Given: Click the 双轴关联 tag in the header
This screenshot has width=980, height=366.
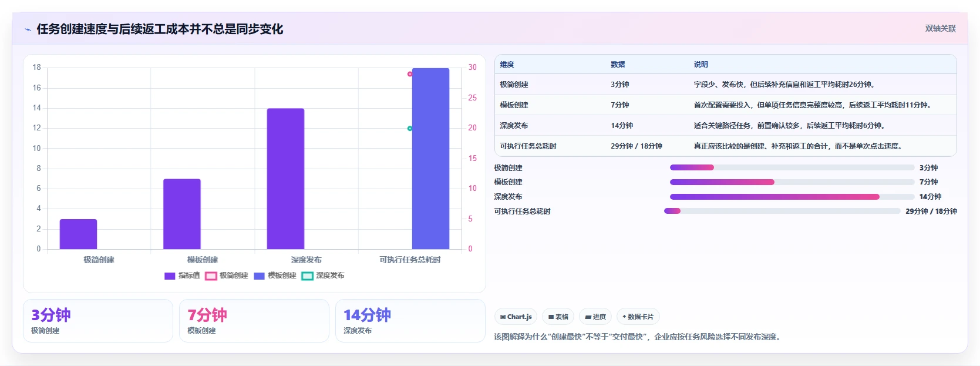Looking at the screenshot, I should tap(941, 28).
